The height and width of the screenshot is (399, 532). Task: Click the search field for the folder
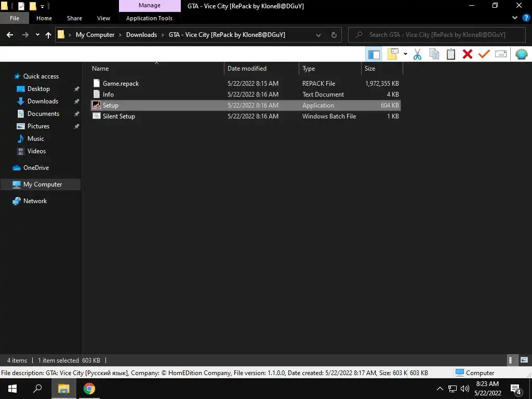pos(437,35)
